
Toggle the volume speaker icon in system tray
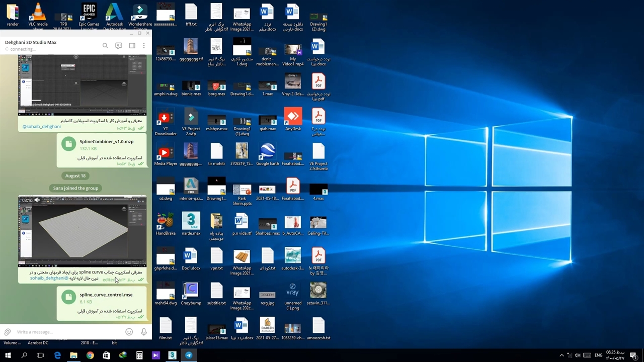578,355
